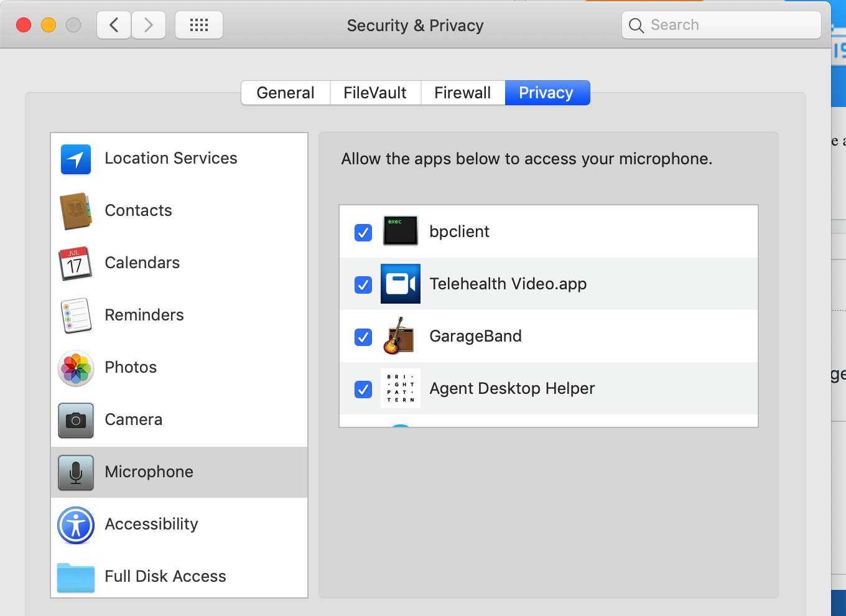Open Calendars privacy via calendar icon
The height and width of the screenshot is (616, 846).
click(76, 263)
